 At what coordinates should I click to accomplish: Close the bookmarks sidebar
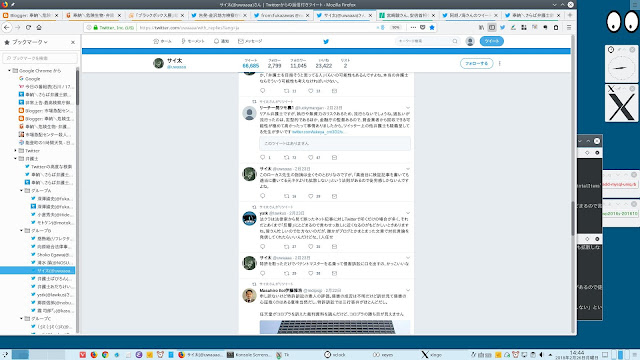click(x=73, y=42)
